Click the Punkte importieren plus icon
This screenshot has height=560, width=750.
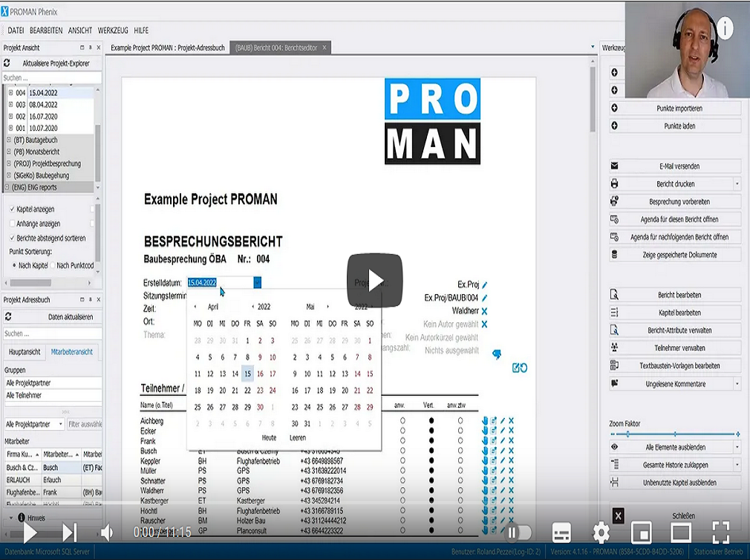pos(614,108)
